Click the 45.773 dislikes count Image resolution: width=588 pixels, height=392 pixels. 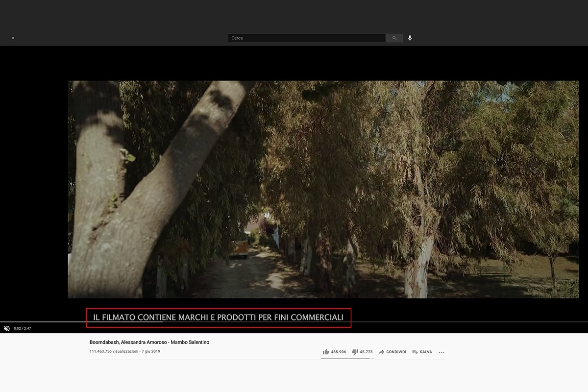pos(366,352)
